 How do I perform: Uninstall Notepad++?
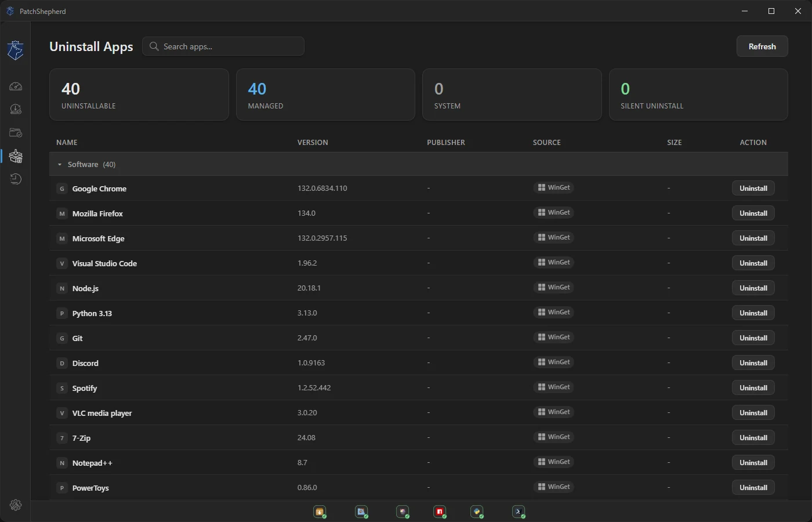pos(753,463)
